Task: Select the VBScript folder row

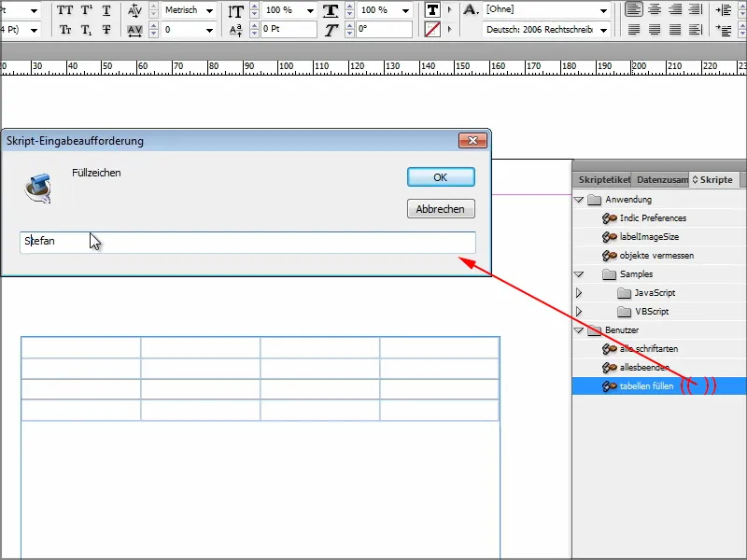Action: point(659,312)
